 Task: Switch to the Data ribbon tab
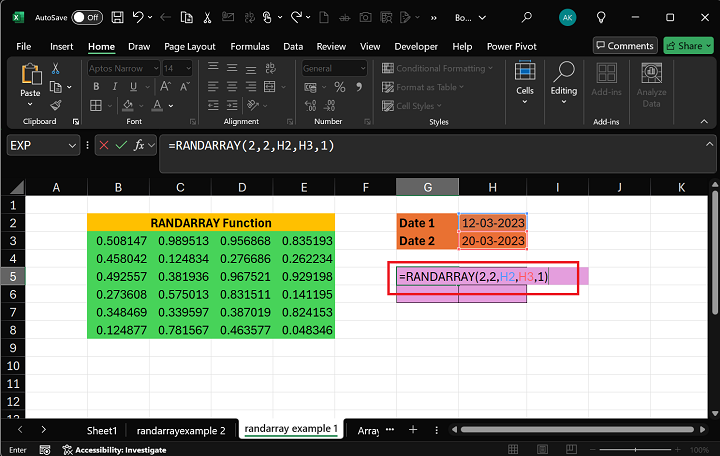tap(293, 46)
